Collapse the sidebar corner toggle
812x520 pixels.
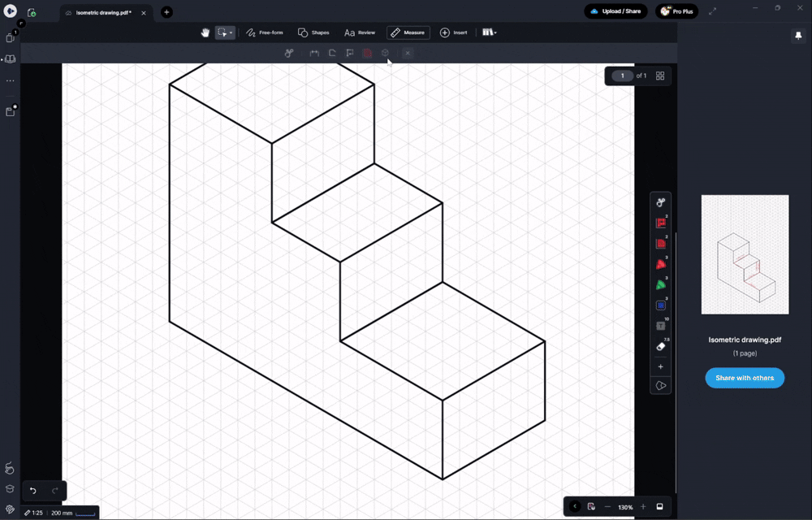pyautogui.click(x=21, y=24)
